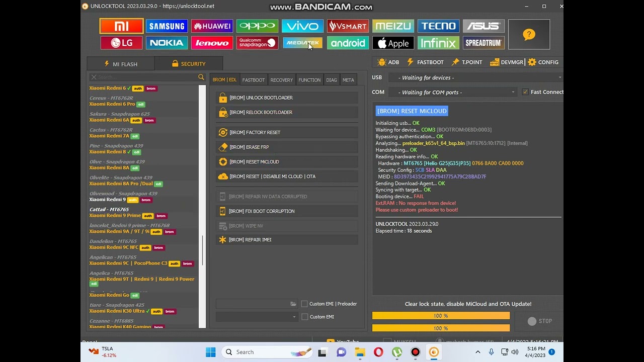
Task: Click the lower 100% progress bar
Action: [441, 328]
